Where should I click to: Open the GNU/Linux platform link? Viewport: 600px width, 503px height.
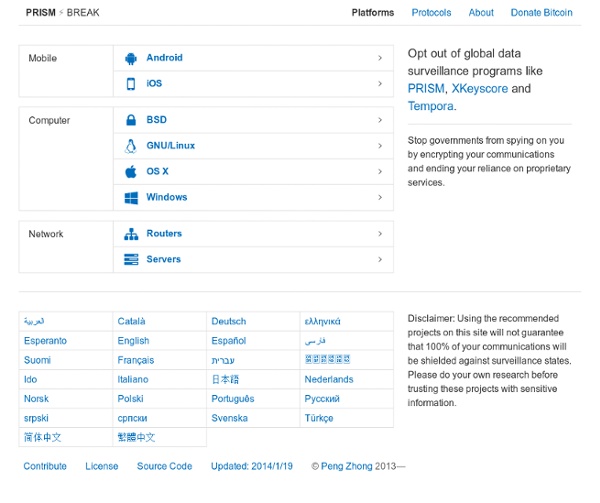[171, 146]
